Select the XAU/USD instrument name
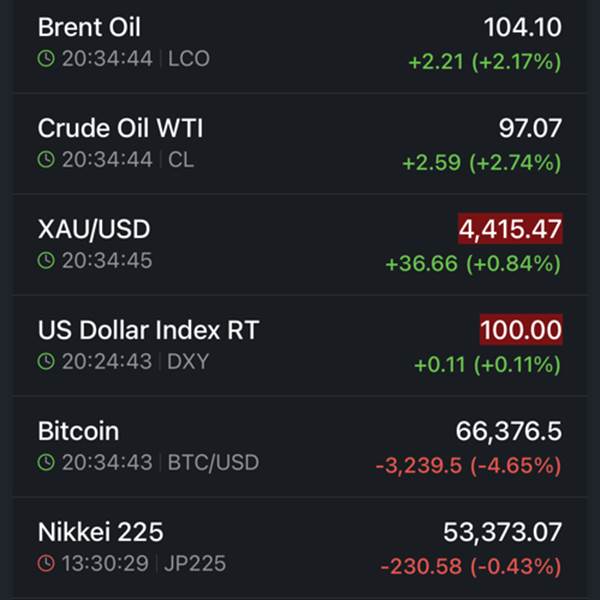Screen dimensions: 600x600 [94, 230]
